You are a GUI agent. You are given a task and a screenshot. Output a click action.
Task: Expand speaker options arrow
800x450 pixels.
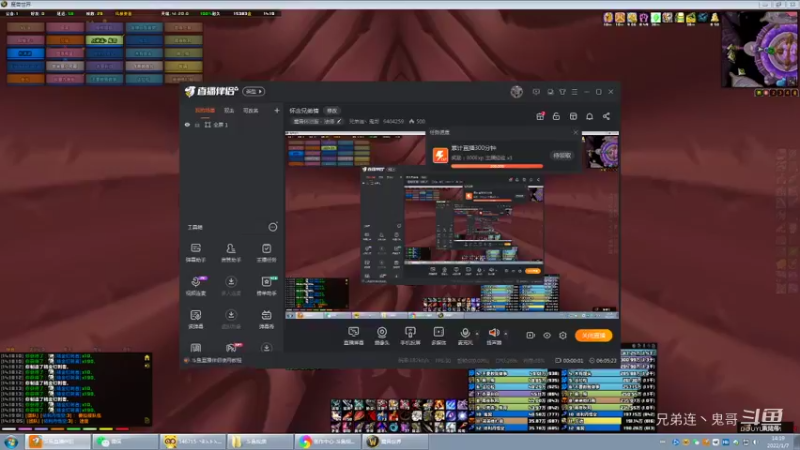506,334
